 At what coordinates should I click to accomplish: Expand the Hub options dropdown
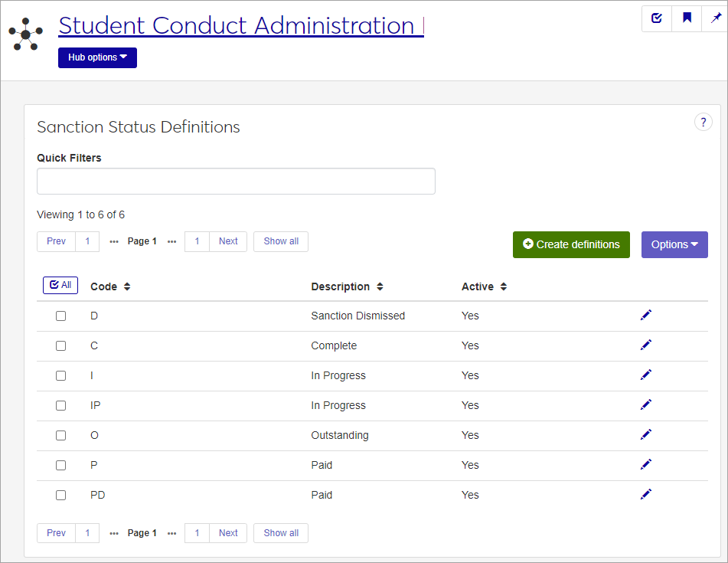pos(97,57)
